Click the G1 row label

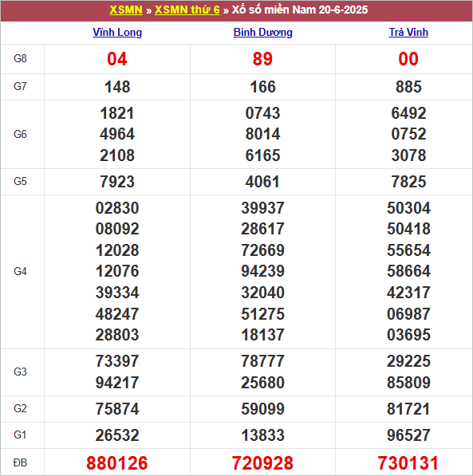(21, 435)
